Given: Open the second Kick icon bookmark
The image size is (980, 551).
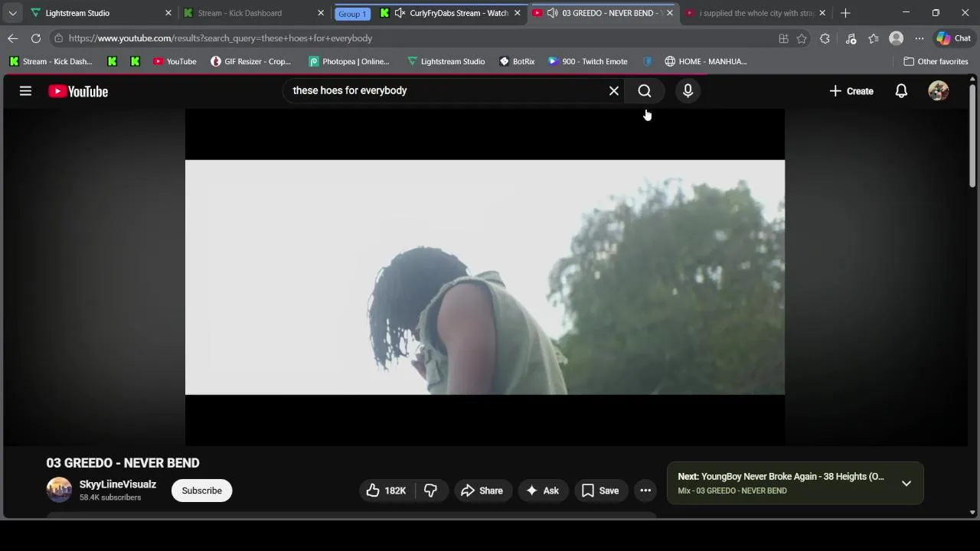Looking at the screenshot, I should [135, 61].
